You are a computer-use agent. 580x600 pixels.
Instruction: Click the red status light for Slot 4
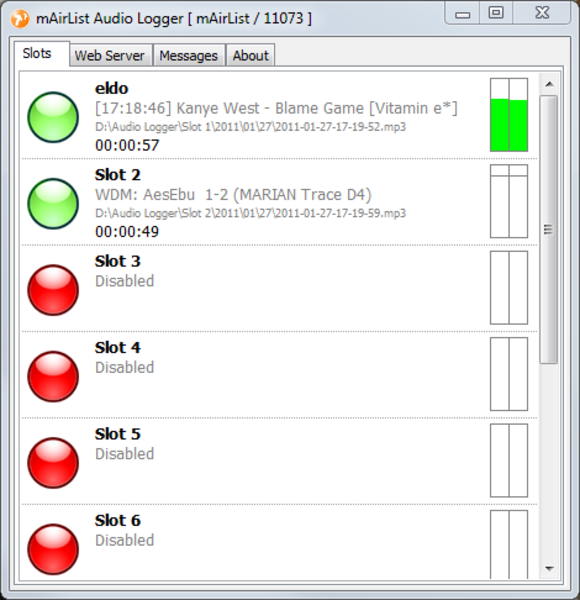point(53,377)
